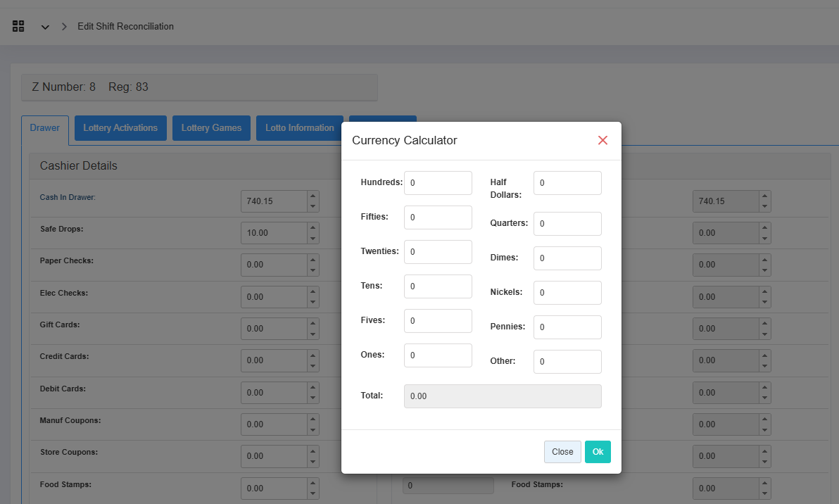Click the app grid menu icon
The image size is (839, 504).
point(18,26)
